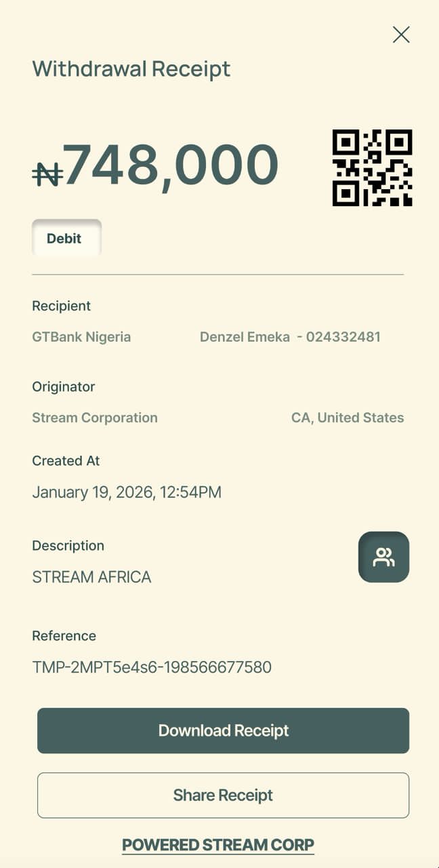Click the TMP-2MPT5e4s6 reference number
This screenshot has height=868, width=439.
[152, 667]
